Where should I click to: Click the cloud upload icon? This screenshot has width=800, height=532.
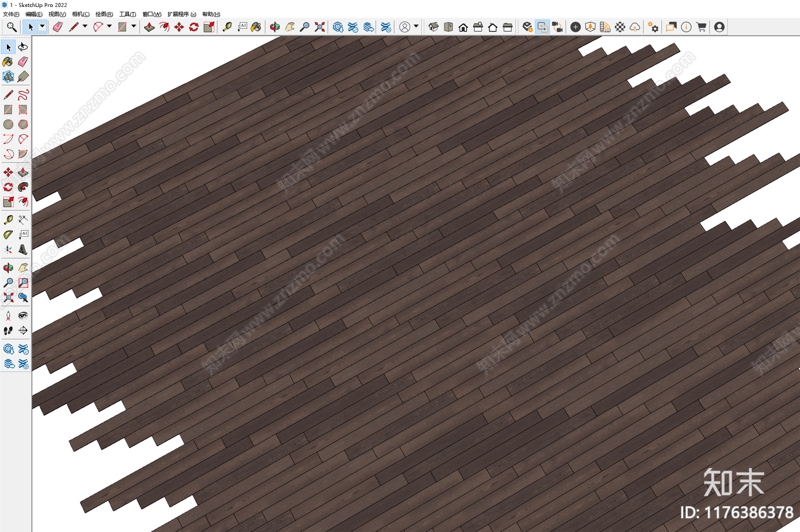tap(634, 27)
